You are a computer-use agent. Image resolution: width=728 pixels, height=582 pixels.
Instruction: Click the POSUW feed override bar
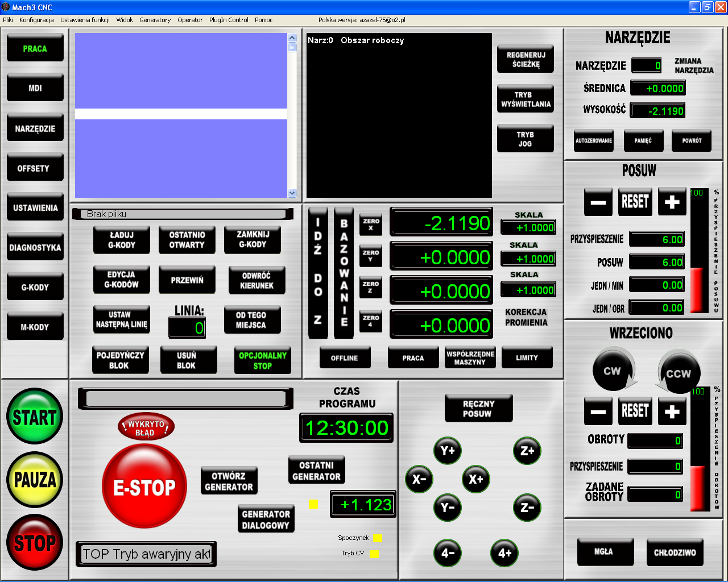click(699, 251)
